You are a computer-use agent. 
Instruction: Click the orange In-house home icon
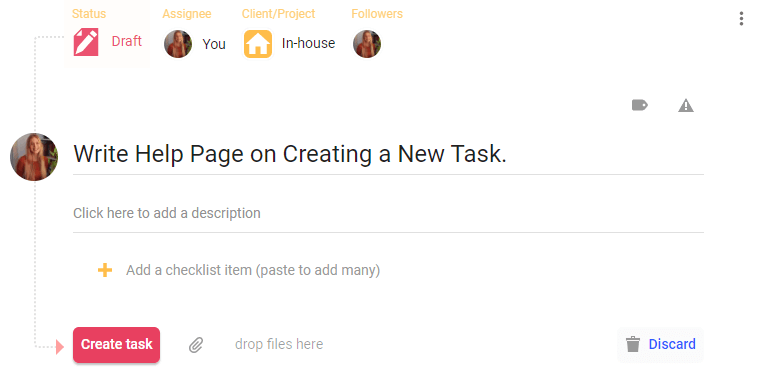point(258,44)
